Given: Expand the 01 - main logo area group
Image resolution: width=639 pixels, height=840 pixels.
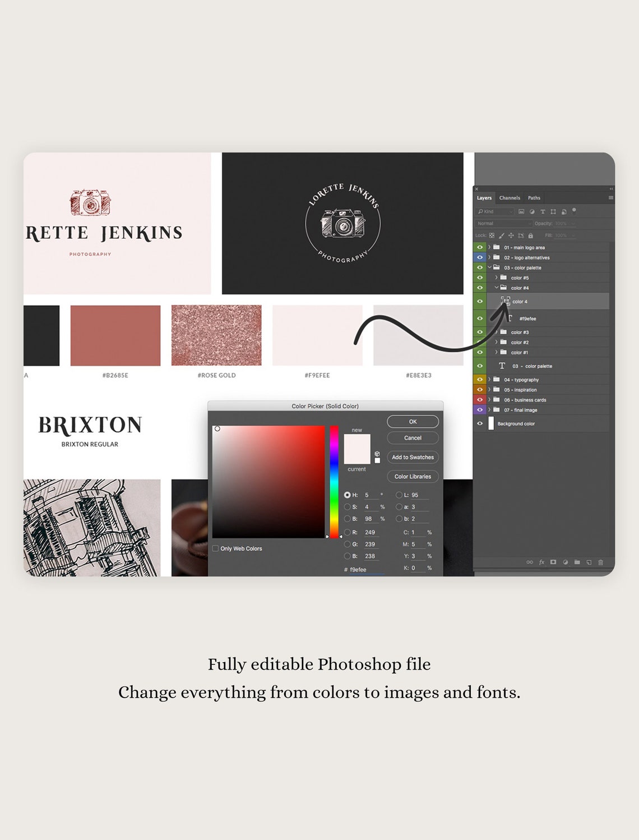Looking at the screenshot, I should pos(488,247).
